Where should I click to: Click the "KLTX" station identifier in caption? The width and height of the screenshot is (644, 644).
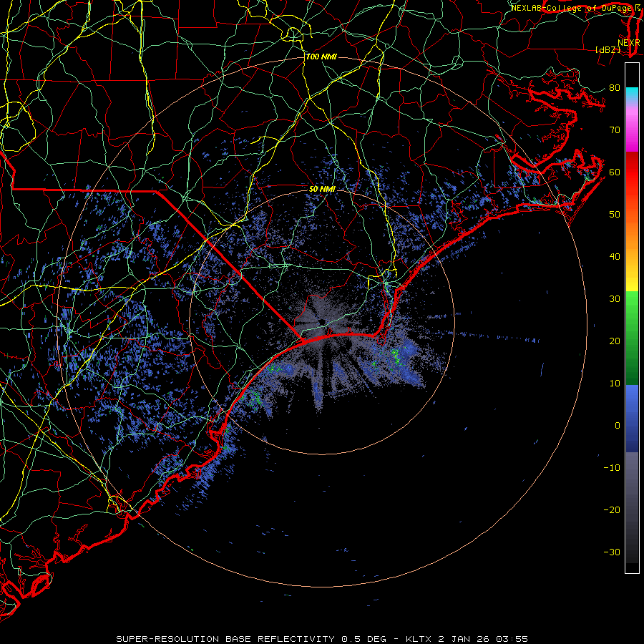[x=419, y=639]
